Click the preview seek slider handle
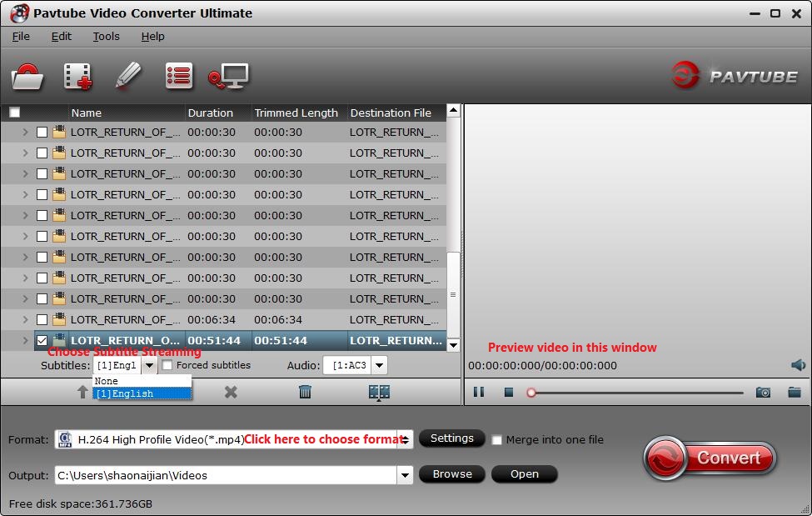812x516 pixels. pos(531,393)
